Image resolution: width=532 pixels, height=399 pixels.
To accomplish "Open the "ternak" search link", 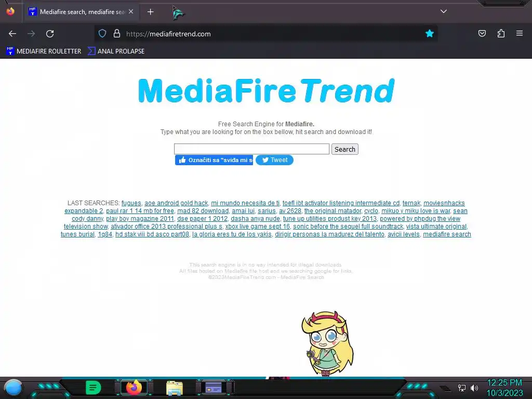I will click(x=411, y=203).
